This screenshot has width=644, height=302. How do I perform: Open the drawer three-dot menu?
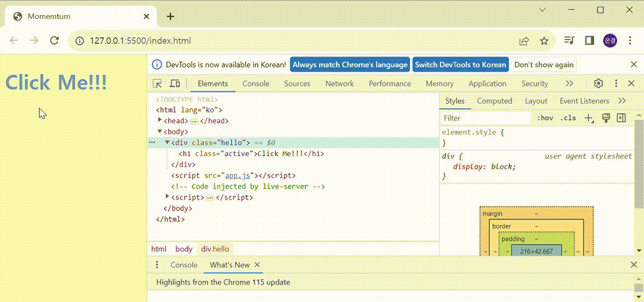[x=157, y=265]
